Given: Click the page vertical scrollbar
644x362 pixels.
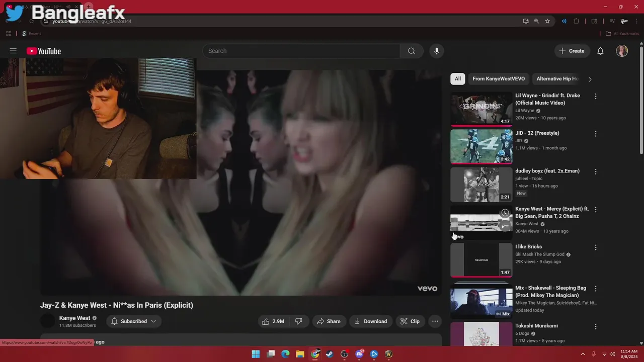Looking at the screenshot, I should tap(641, 101).
